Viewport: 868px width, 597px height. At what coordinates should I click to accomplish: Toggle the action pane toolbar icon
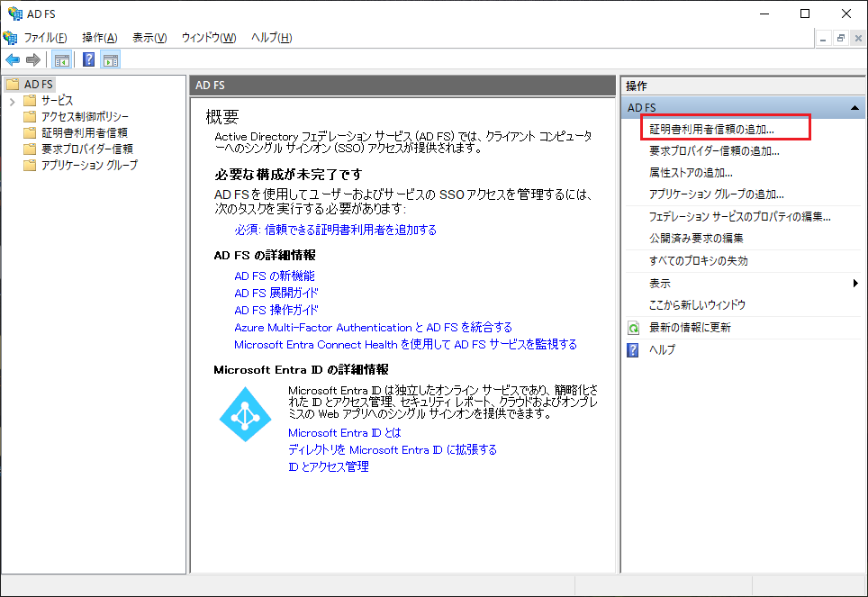[x=111, y=59]
